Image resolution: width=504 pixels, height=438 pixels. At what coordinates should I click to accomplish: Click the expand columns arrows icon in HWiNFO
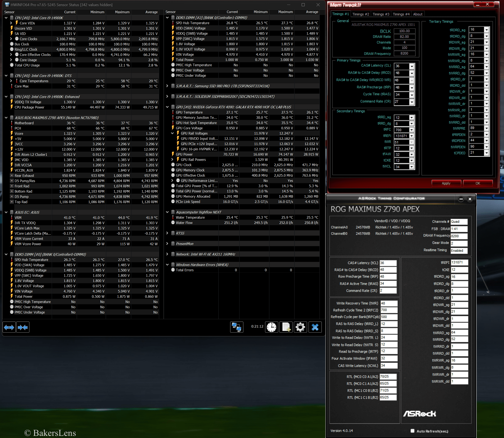click(9, 327)
